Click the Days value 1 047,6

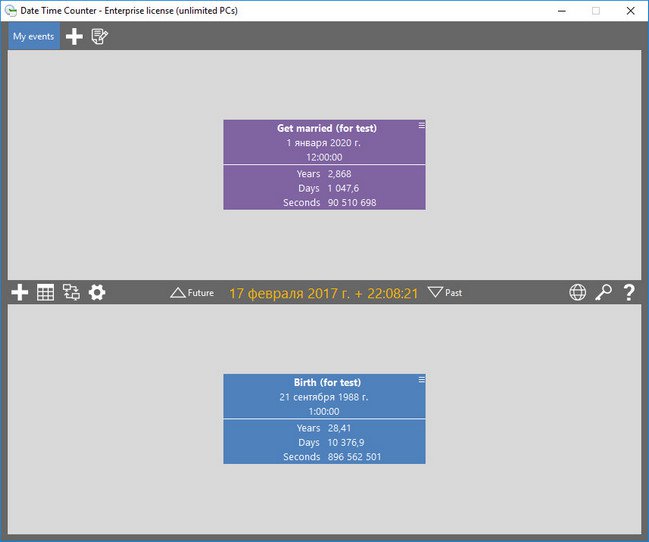343,188
